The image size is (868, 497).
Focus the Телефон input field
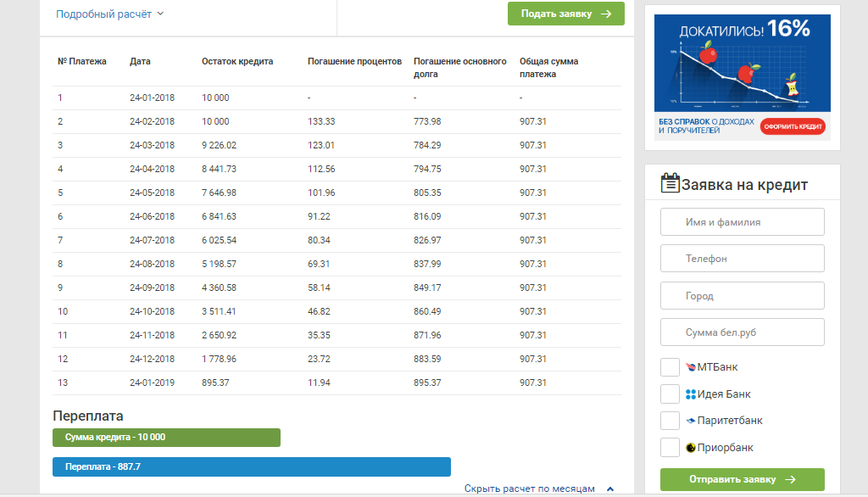pyautogui.click(x=743, y=259)
